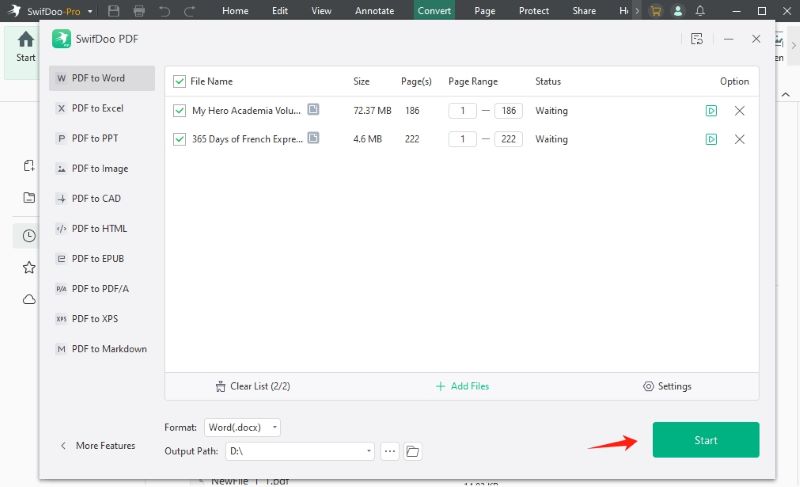Open the View ribbon tab
The image size is (800, 487).
[321, 11]
